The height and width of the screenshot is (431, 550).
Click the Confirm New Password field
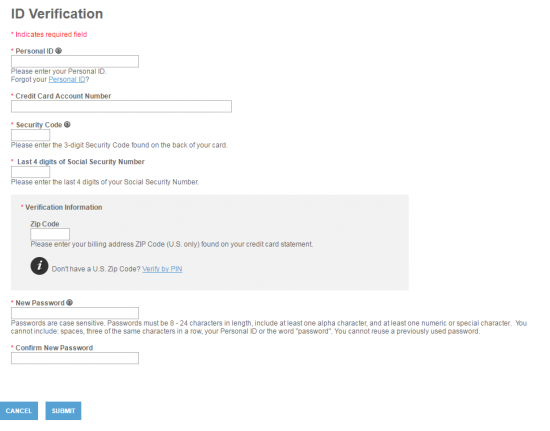tap(75, 358)
